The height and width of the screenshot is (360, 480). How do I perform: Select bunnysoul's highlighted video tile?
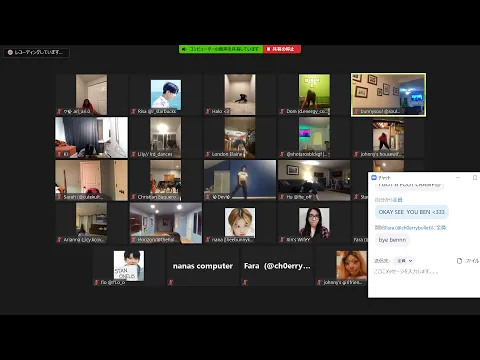(x=388, y=95)
